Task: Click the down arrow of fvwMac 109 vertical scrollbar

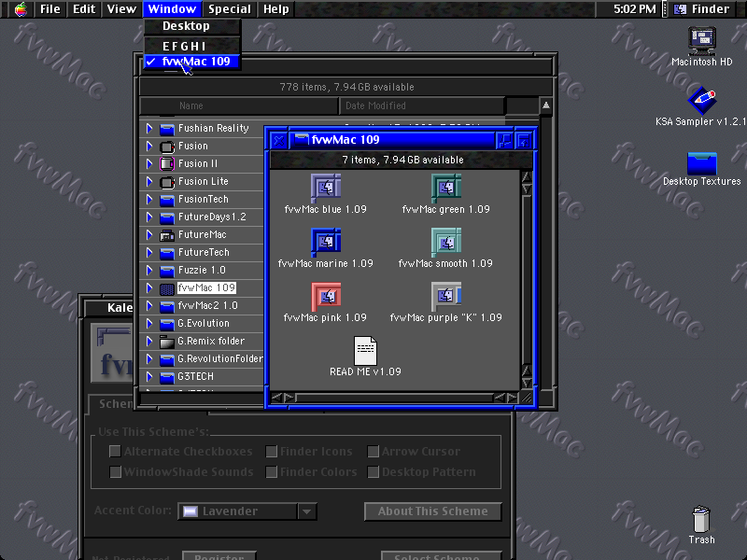Action: pos(527,384)
